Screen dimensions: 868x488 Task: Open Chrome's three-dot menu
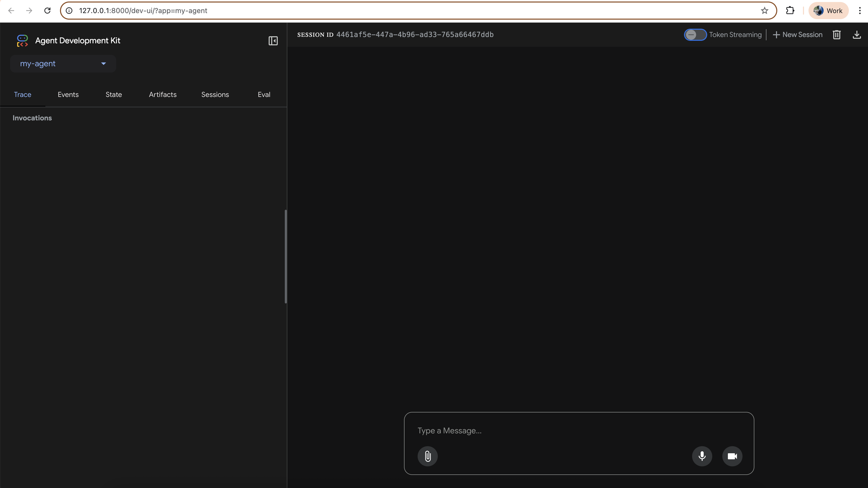point(860,10)
